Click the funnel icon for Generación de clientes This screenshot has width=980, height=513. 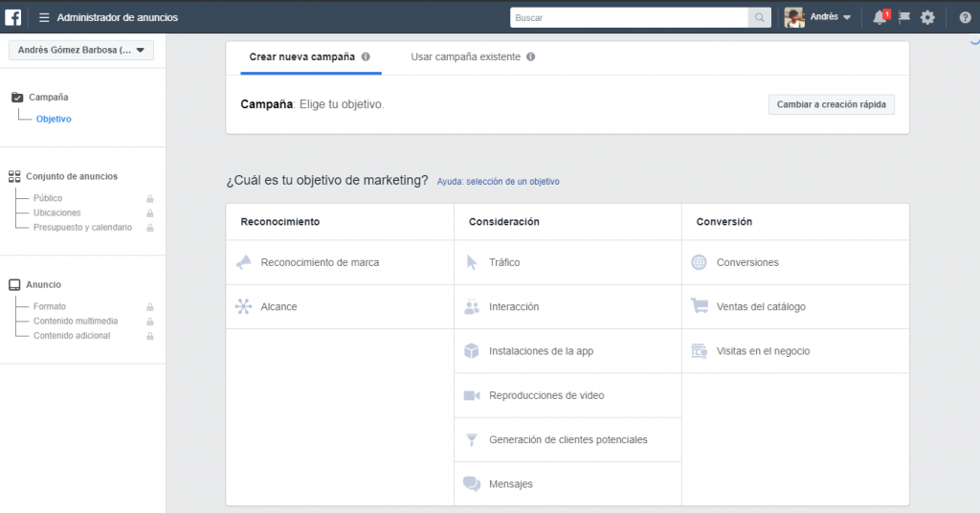tap(472, 440)
